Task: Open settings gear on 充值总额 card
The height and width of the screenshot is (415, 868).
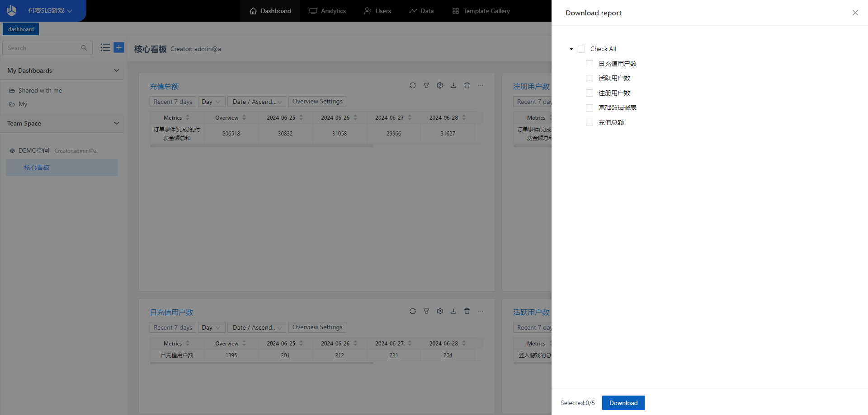Action: click(x=439, y=85)
